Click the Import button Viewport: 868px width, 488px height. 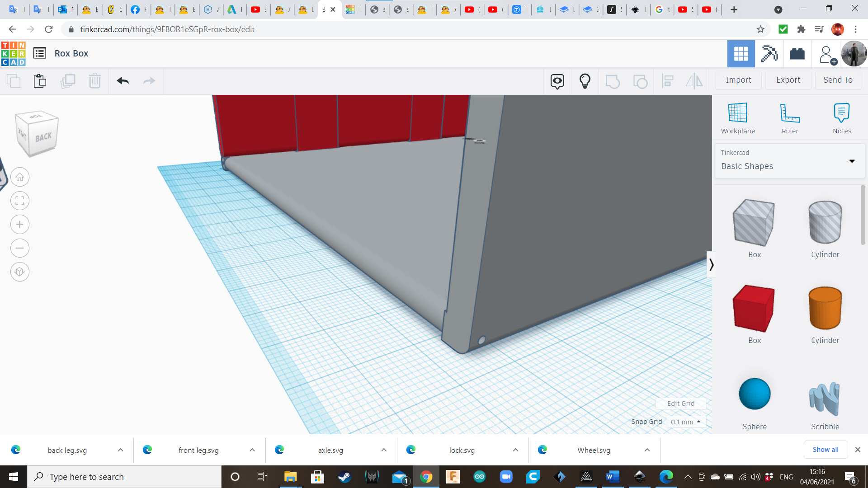(738, 80)
